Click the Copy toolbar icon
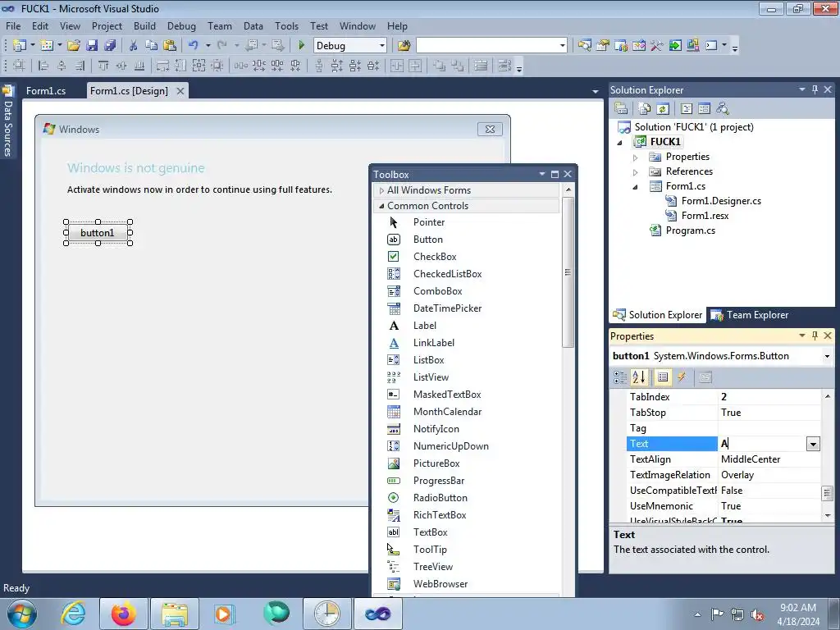This screenshot has width=840, height=630. tap(151, 46)
